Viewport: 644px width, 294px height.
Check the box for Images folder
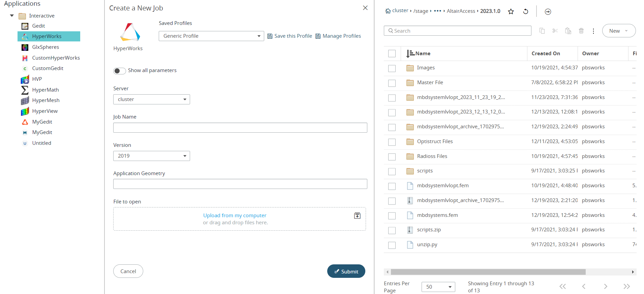point(392,68)
